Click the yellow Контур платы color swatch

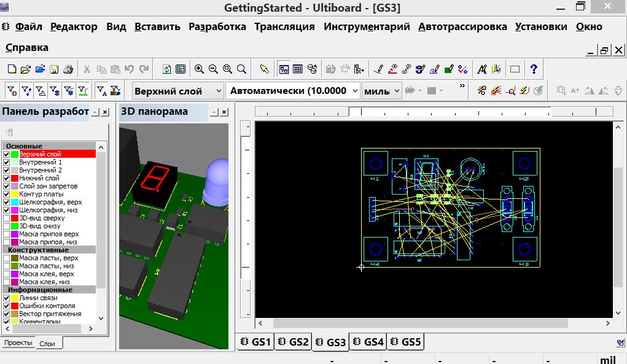(x=15, y=194)
